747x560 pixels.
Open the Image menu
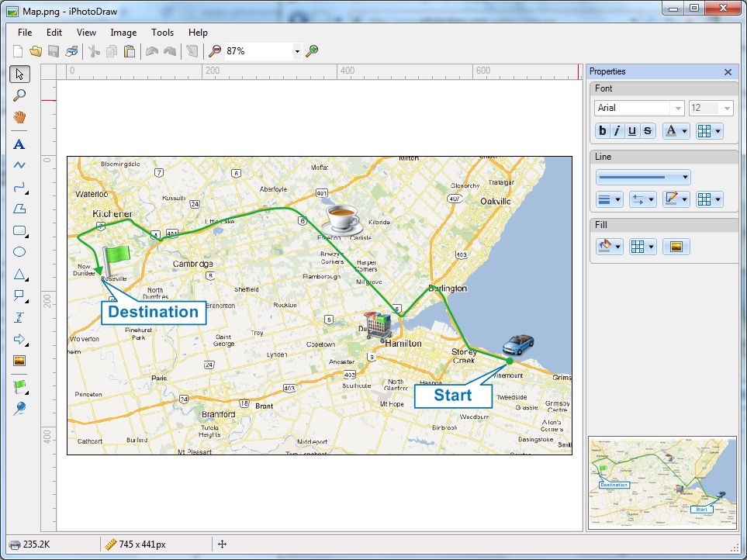[123, 33]
